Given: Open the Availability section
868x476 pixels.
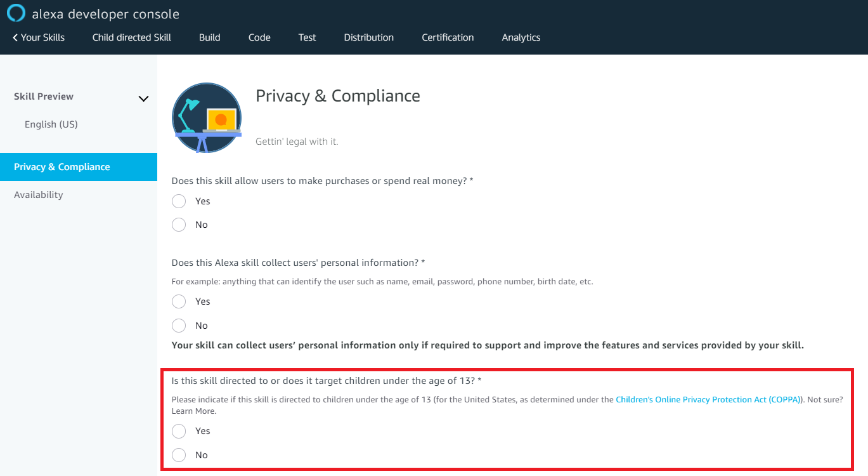Looking at the screenshot, I should [x=38, y=194].
